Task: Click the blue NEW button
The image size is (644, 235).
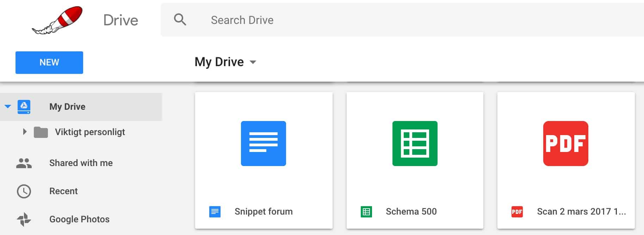Action: click(x=49, y=63)
